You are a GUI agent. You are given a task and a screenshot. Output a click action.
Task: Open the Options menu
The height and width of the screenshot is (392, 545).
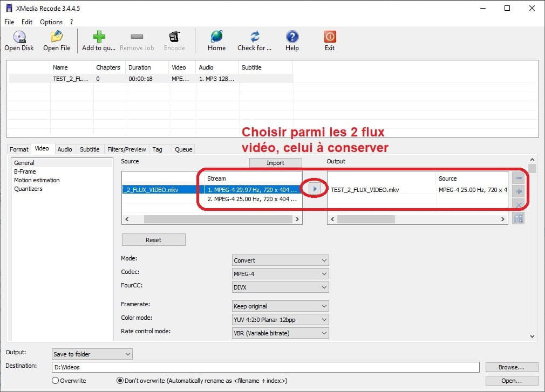[x=51, y=22]
